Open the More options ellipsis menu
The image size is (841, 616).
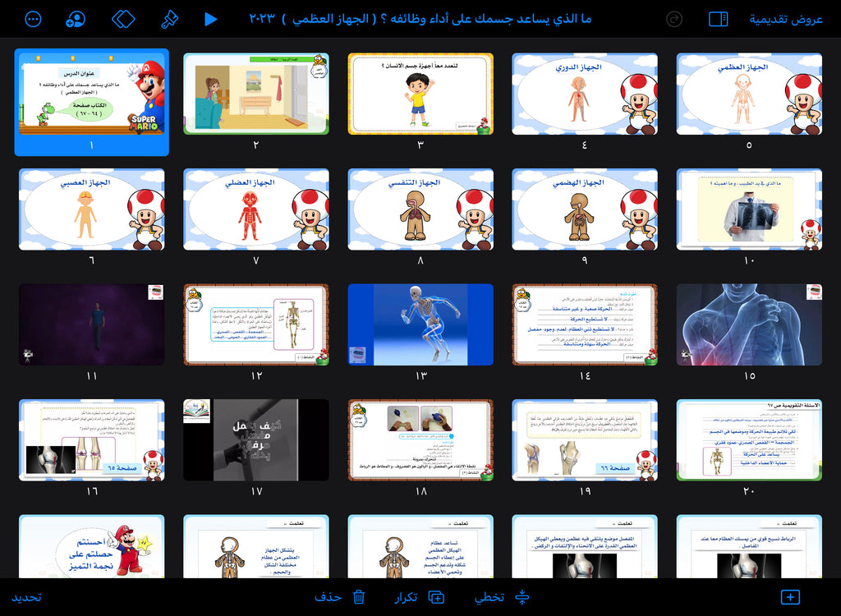[x=33, y=20]
